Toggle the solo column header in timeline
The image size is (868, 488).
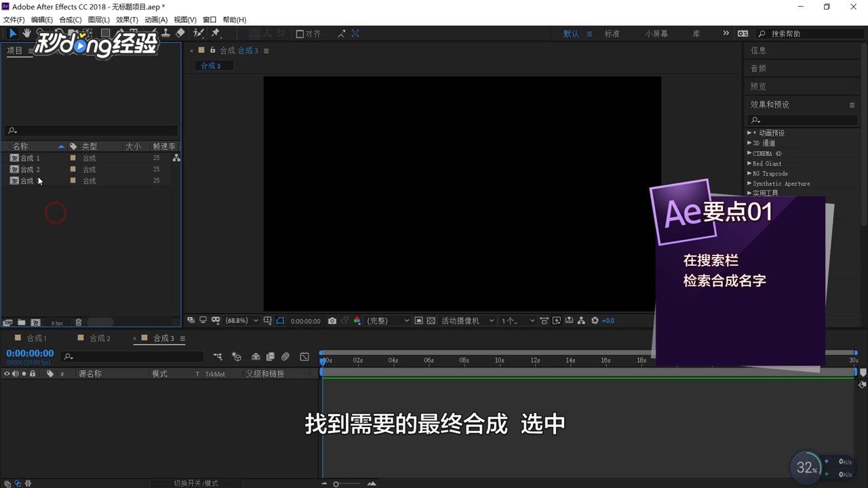24,373
